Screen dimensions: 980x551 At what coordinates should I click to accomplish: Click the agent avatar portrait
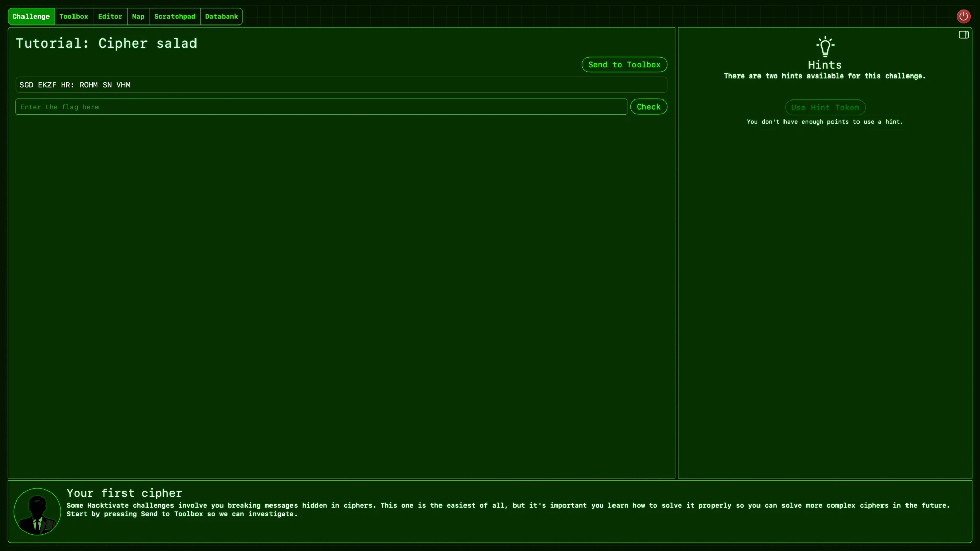(x=37, y=511)
